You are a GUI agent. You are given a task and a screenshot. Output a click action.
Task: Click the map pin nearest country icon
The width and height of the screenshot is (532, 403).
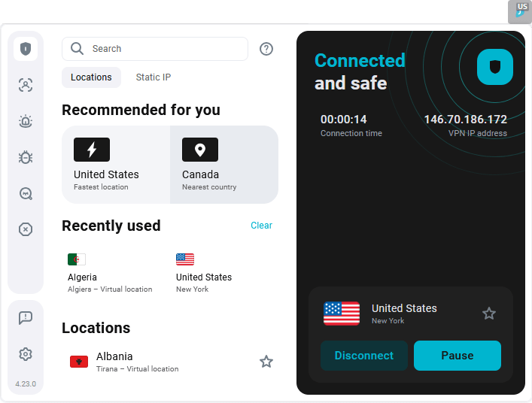200,150
